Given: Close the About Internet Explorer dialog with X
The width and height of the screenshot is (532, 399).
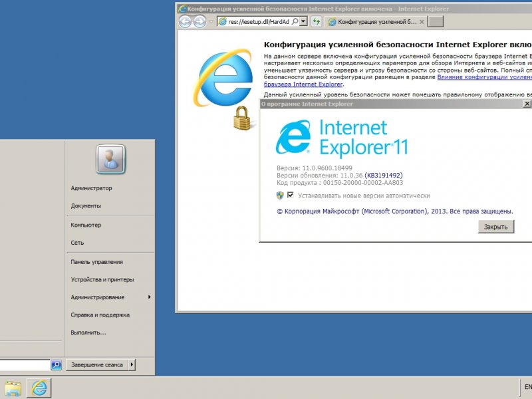Looking at the screenshot, I should pos(527,104).
